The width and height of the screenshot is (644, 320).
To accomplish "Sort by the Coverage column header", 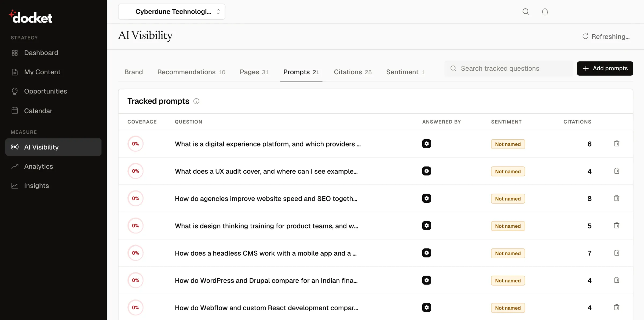I will pyautogui.click(x=142, y=122).
